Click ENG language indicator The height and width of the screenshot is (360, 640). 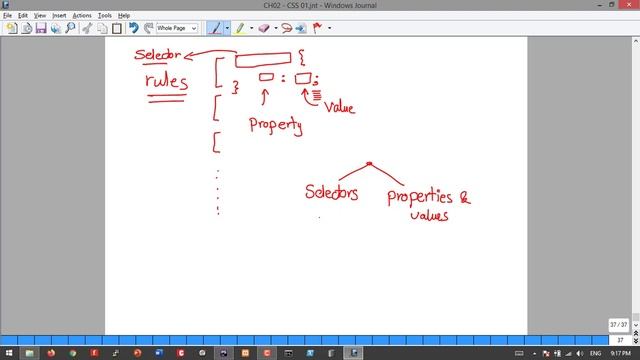[596, 353]
